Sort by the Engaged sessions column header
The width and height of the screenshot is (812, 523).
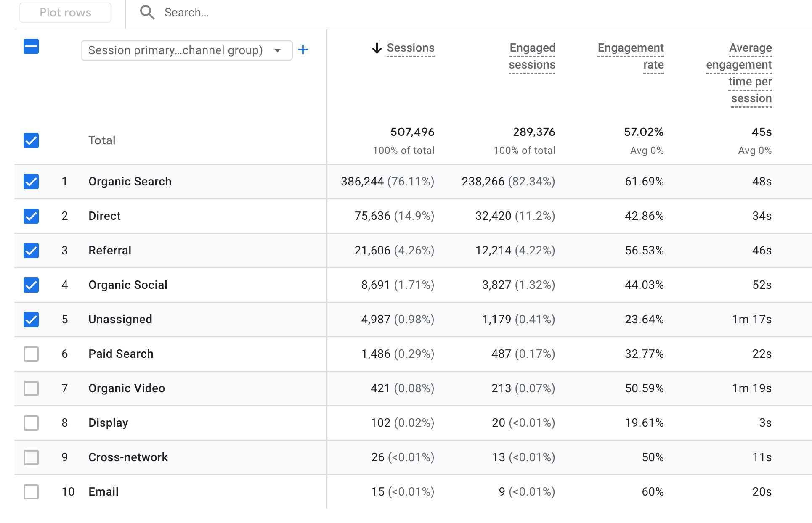click(x=532, y=56)
